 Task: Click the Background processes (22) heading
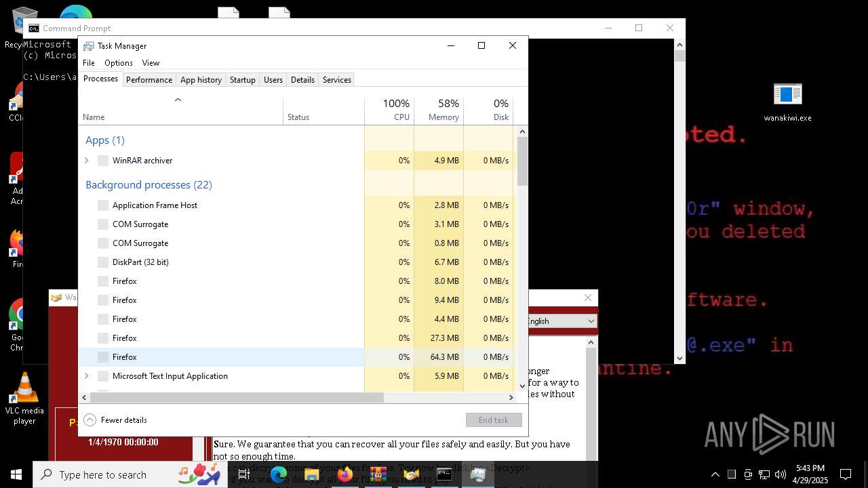coord(149,185)
